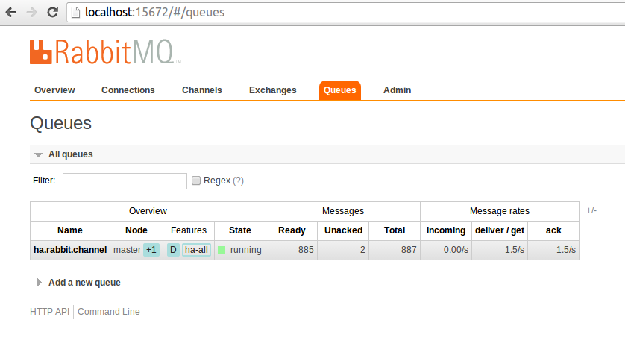Expand the Add a new queue section
Screen dimensions: 625x364
[x=39, y=283]
